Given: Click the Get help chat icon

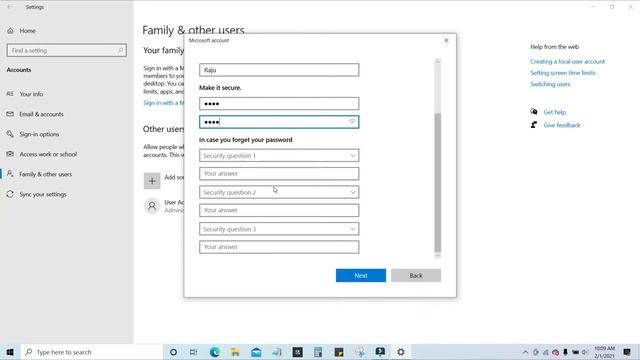Looking at the screenshot, I should point(533,111).
